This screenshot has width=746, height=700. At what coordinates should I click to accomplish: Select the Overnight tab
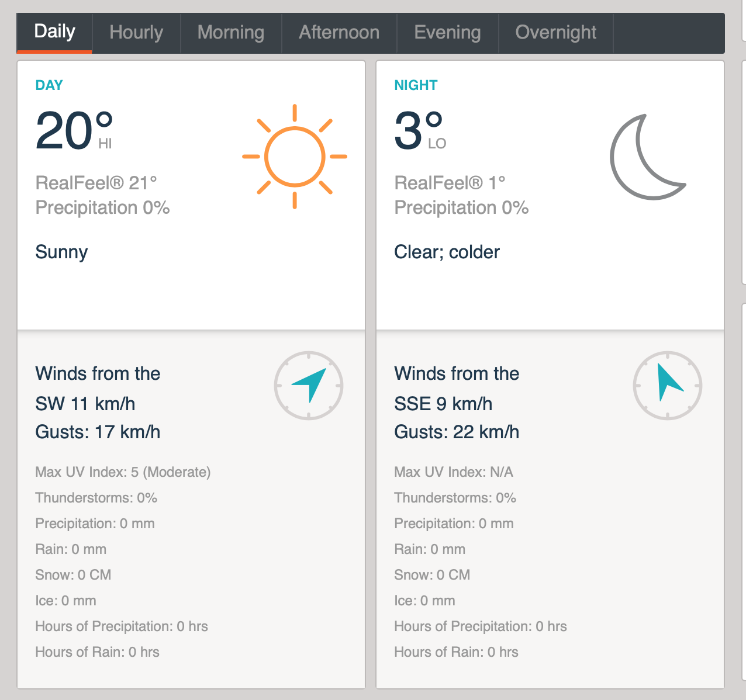[x=555, y=32]
